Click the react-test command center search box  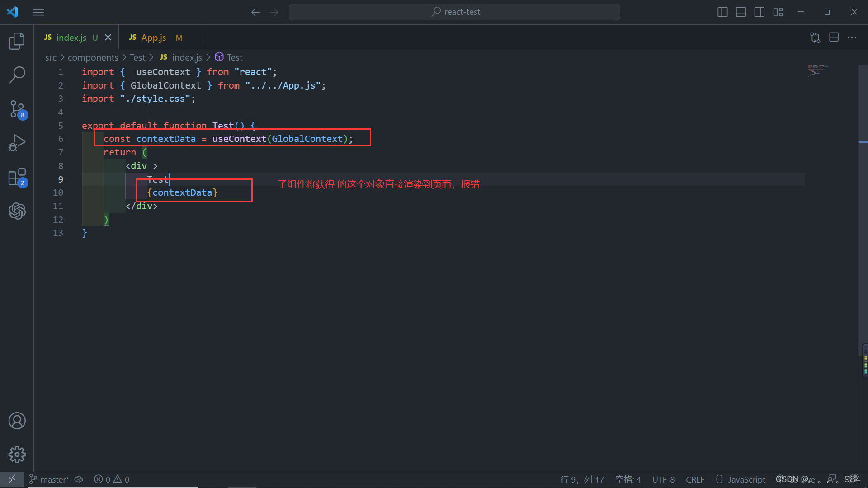[x=454, y=12]
